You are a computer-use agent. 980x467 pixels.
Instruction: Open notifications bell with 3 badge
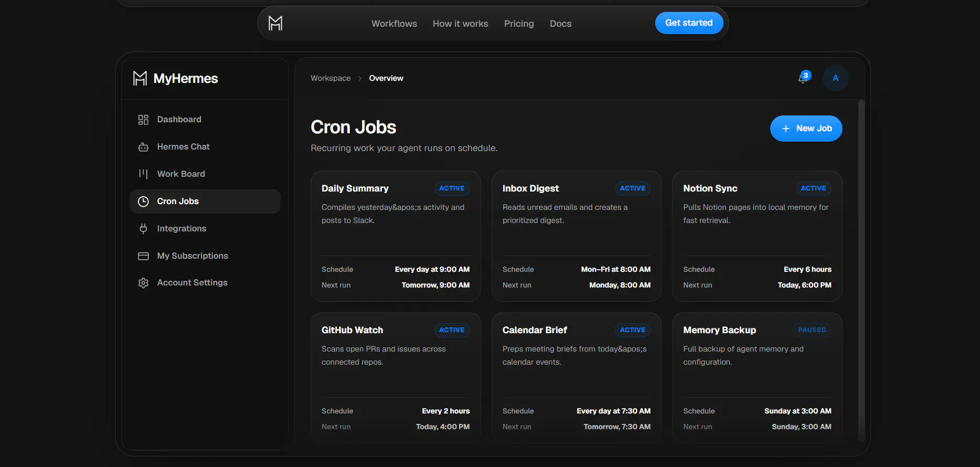pyautogui.click(x=804, y=78)
